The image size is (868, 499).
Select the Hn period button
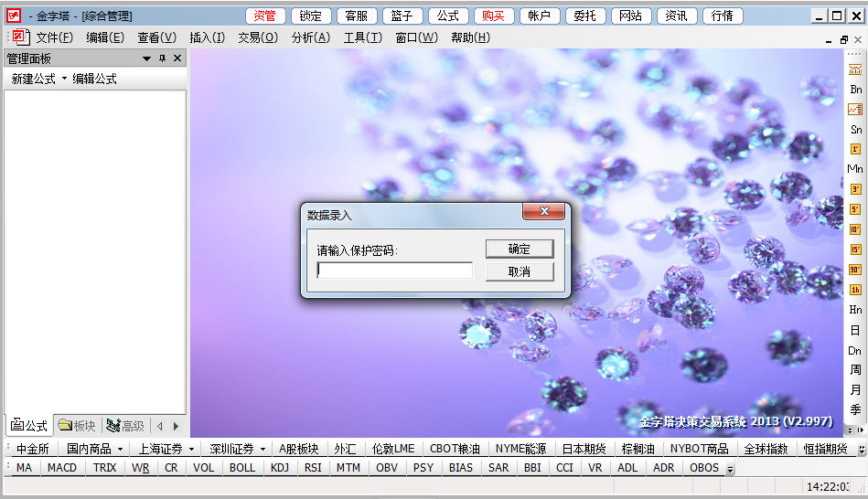coord(855,309)
